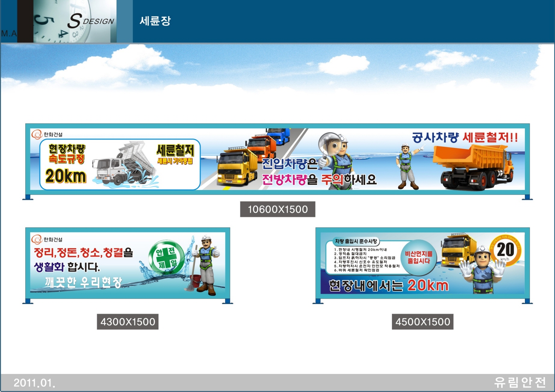The image size is (555, 392).
Task: Click the 비산먼지를 줄입시다 circle
Action: 418,258
